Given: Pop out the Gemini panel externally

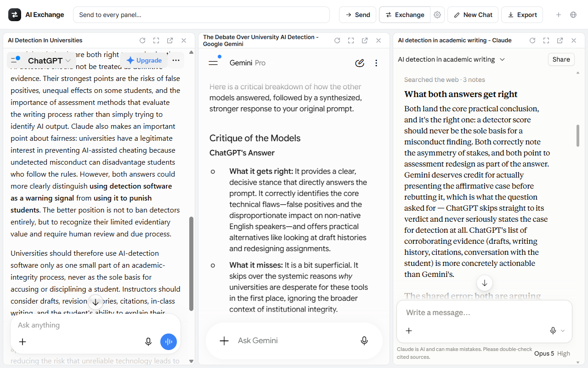Looking at the screenshot, I should 365,40.
